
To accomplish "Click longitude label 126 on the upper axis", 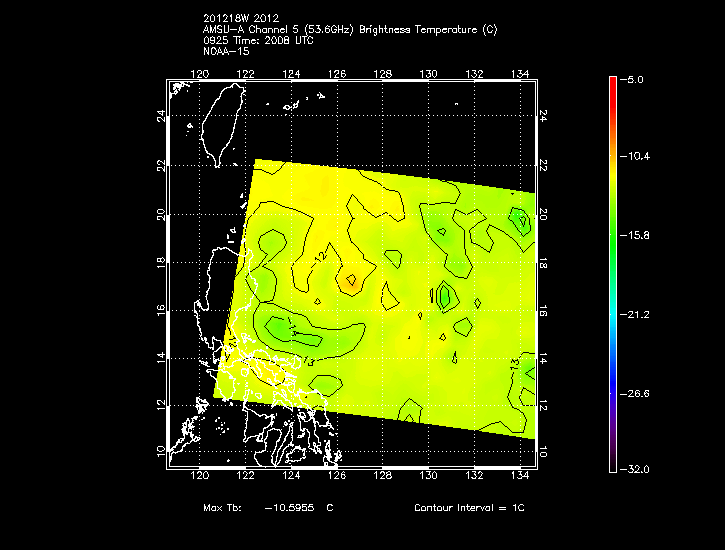I will 337,74.
